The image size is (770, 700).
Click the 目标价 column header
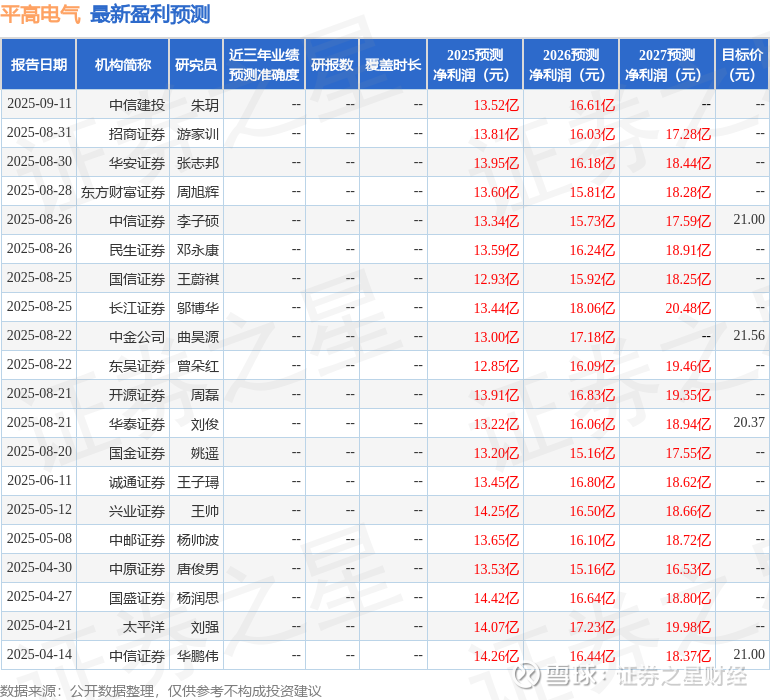tap(742, 64)
